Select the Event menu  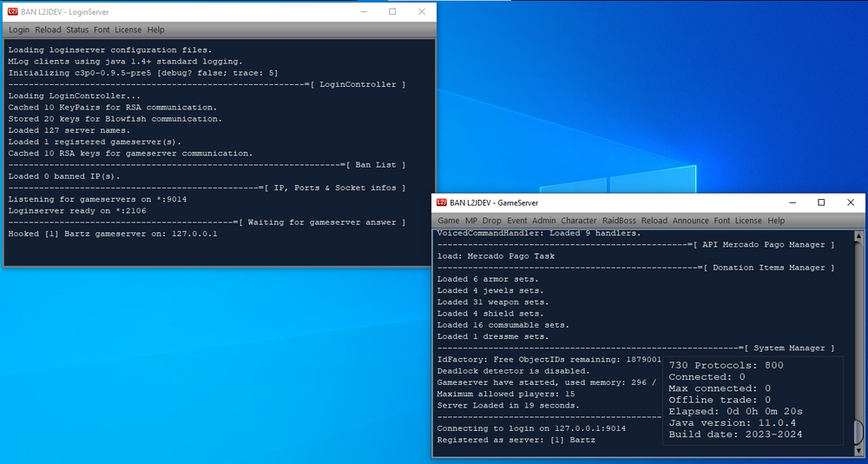click(x=517, y=221)
